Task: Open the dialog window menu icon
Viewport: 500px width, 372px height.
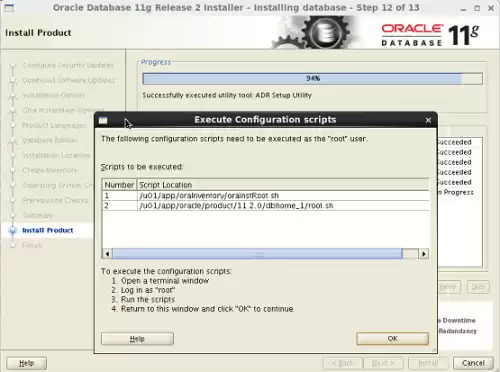Action: [103, 120]
